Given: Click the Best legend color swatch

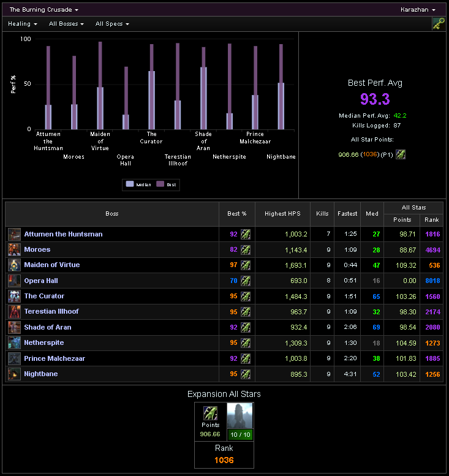Looking at the screenshot, I should (160, 184).
